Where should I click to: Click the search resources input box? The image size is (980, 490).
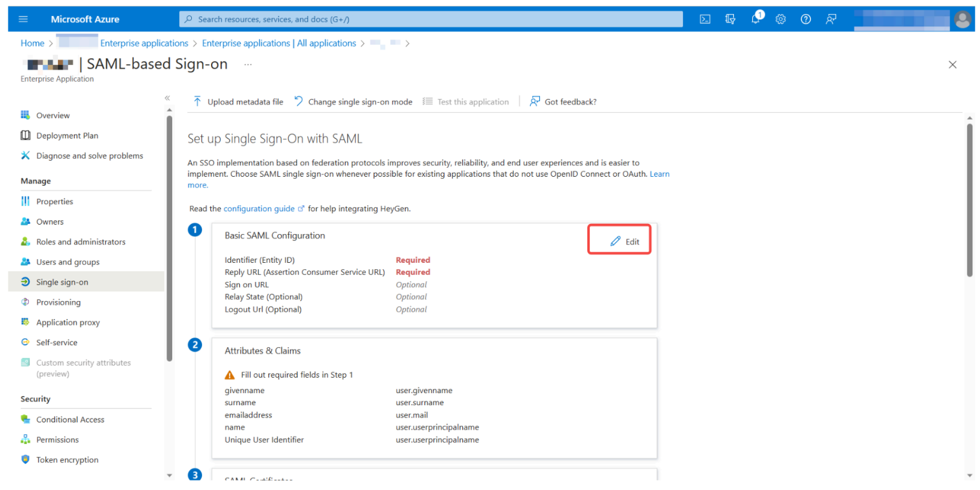pyautogui.click(x=430, y=19)
